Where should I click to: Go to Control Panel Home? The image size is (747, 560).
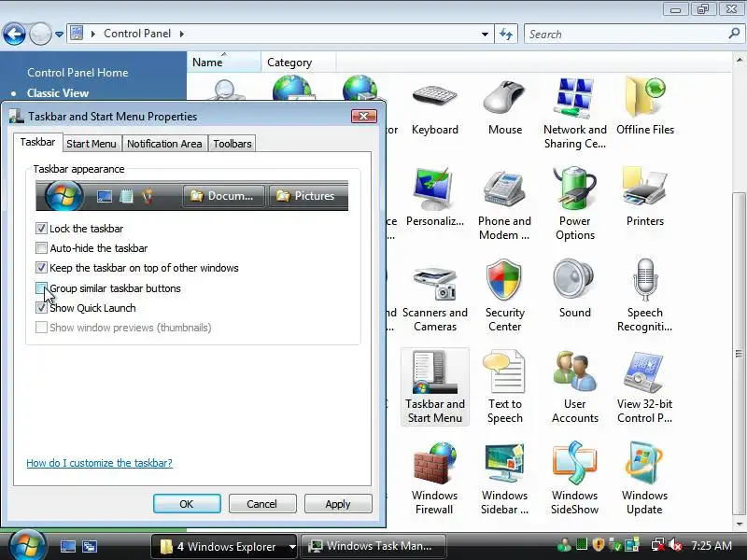(x=78, y=73)
